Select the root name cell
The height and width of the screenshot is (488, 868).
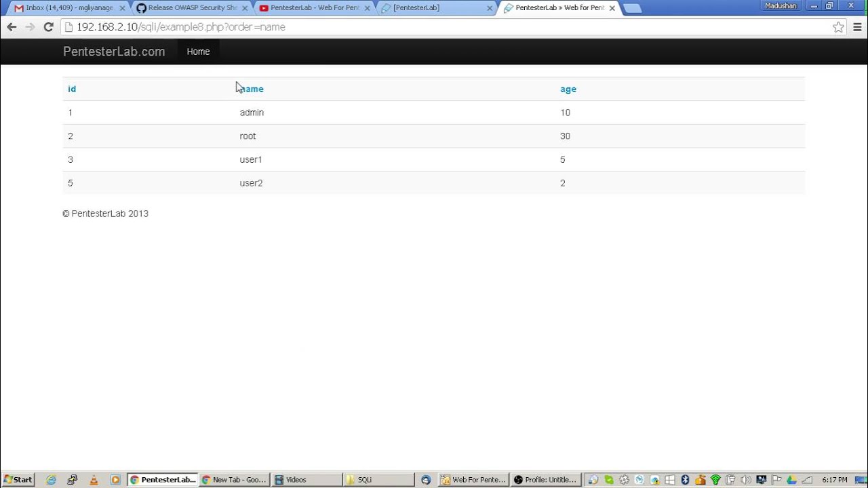(248, 136)
